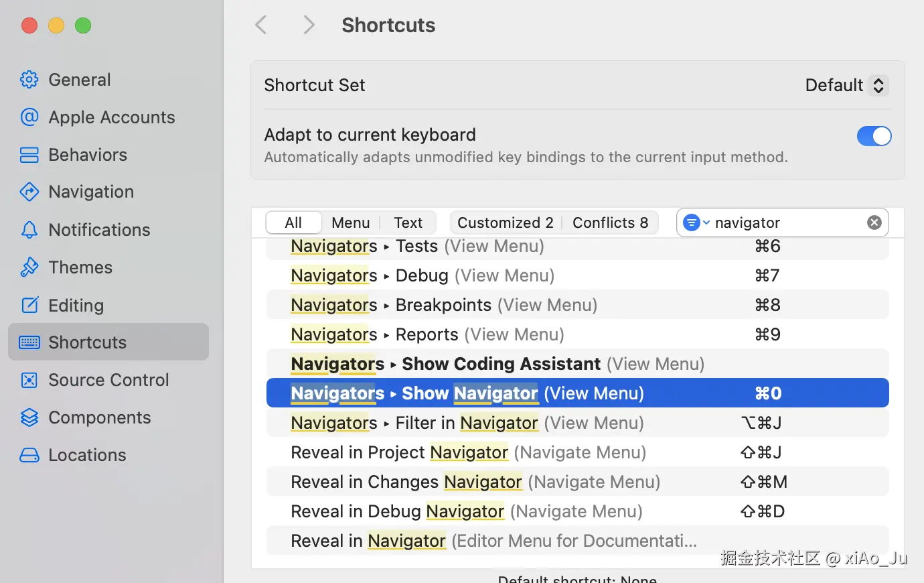This screenshot has width=924, height=583.
Task: Open General settings gear icon
Action: [x=29, y=80]
